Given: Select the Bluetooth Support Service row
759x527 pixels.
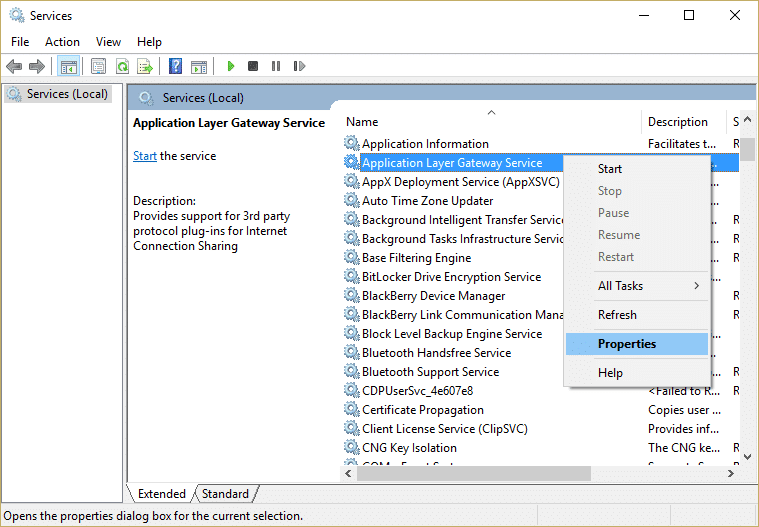Looking at the screenshot, I should pyautogui.click(x=430, y=372).
